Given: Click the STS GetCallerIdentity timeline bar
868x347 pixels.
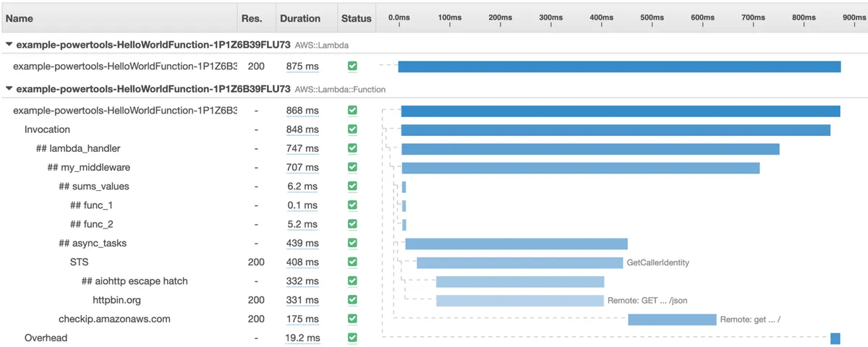Looking at the screenshot, I should pos(519,262).
